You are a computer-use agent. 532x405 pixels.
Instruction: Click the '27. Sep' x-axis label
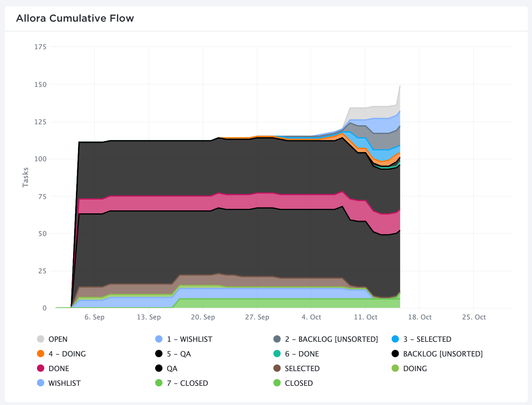(257, 317)
